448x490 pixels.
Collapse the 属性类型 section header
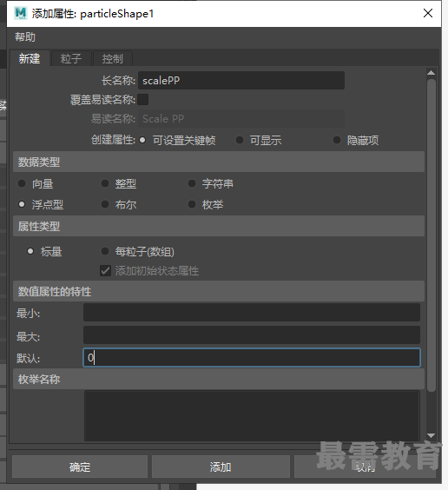click(219, 226)
